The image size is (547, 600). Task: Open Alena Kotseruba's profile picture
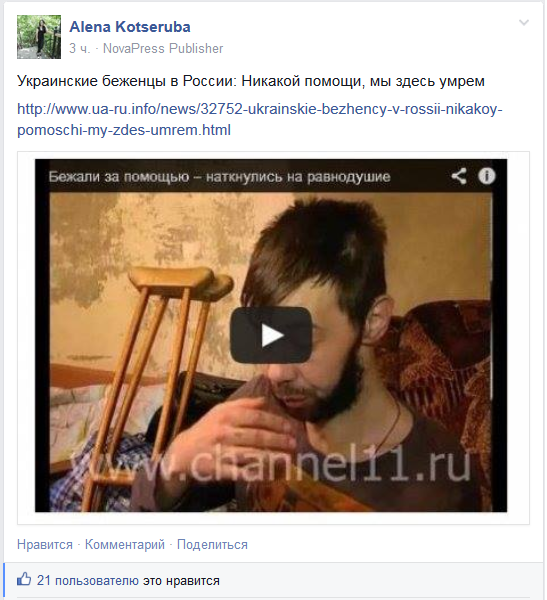(x=39, y=37)
